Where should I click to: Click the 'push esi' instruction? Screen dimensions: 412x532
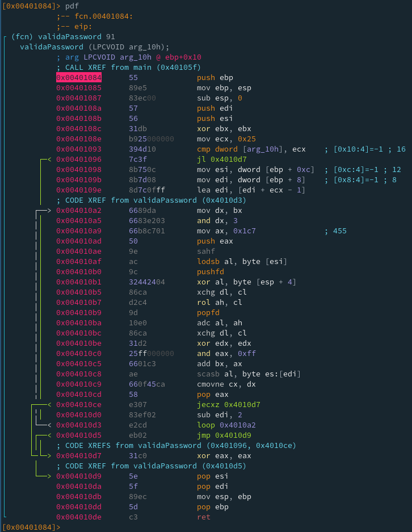pos(215,119)
